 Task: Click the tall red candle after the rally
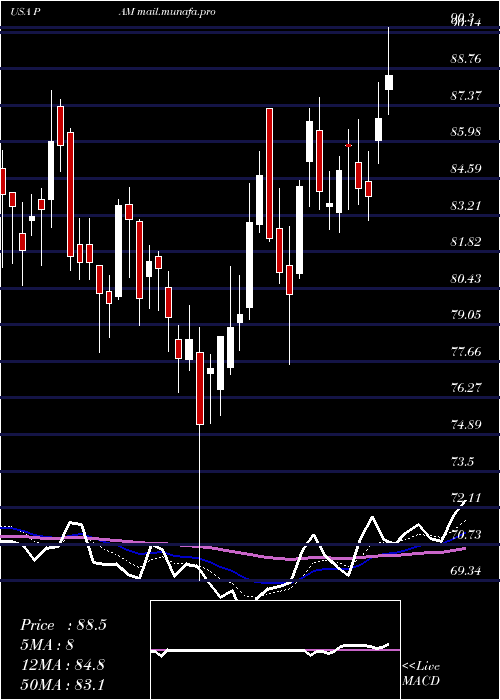point(269,174)
